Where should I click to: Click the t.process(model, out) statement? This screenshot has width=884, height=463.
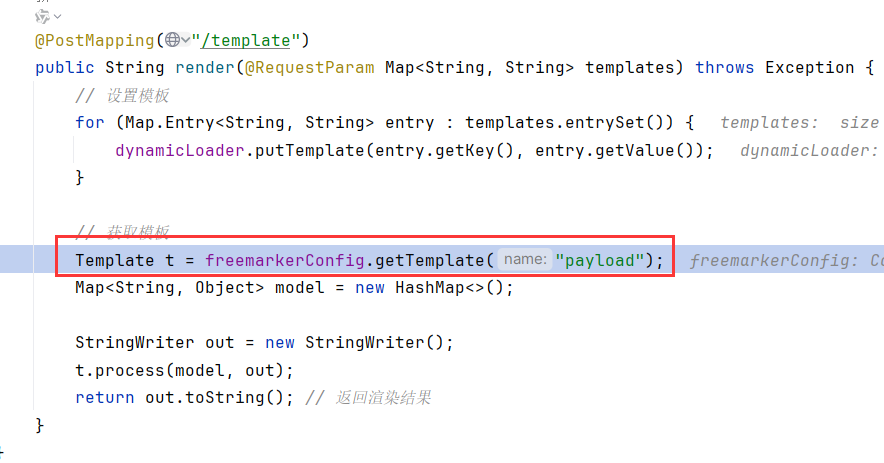[184, 371]
